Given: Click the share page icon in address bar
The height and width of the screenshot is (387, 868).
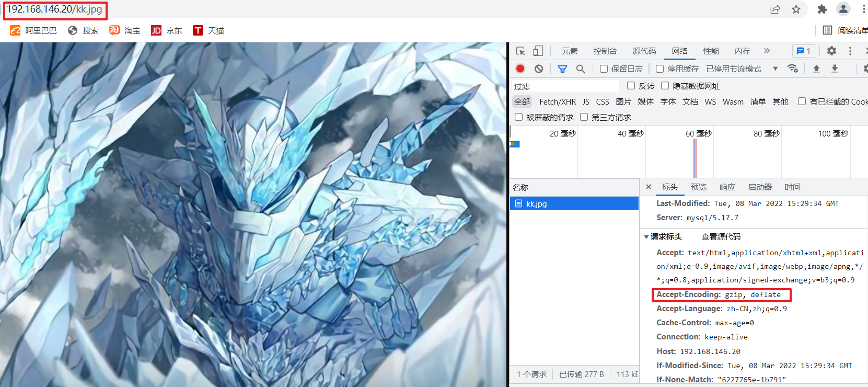Looking at the screenshot, I should 775,9.
